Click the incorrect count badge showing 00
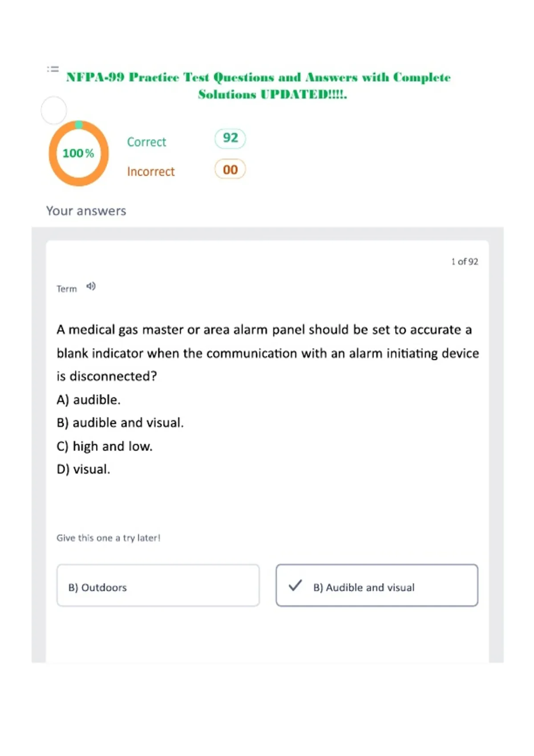The height and width of the screenshot is (756, 534). (230, 169)
